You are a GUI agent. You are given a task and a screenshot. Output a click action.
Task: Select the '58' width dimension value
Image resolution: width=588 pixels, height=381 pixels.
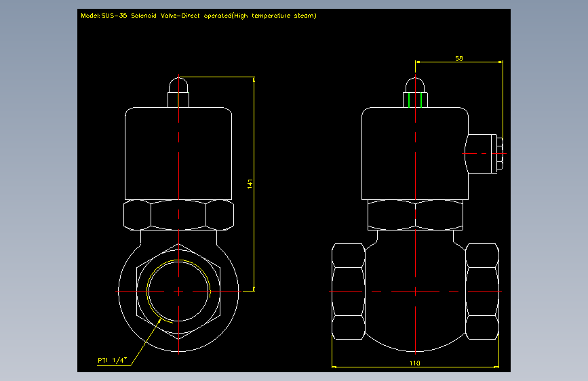click(x=459, y=58)
